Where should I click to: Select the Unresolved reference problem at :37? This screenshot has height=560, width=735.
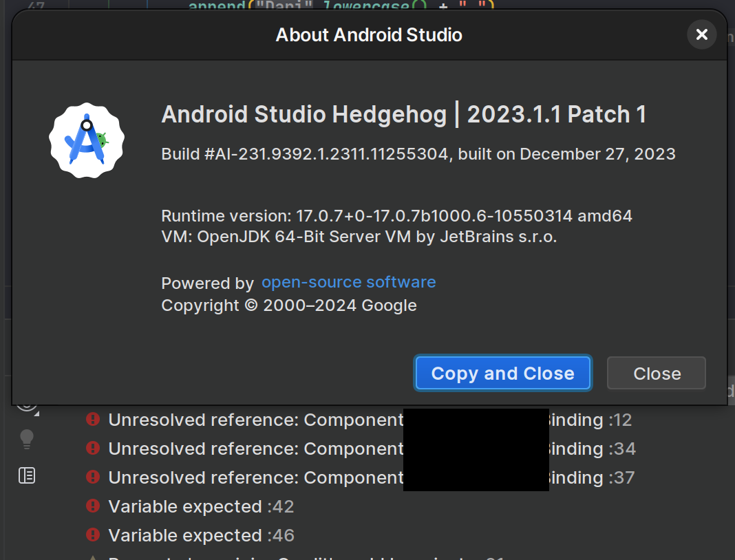(255, 477)
